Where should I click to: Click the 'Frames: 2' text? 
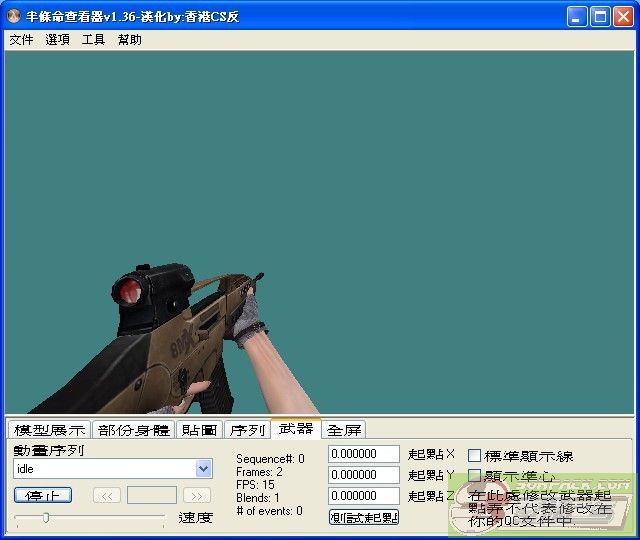point(259,472)
